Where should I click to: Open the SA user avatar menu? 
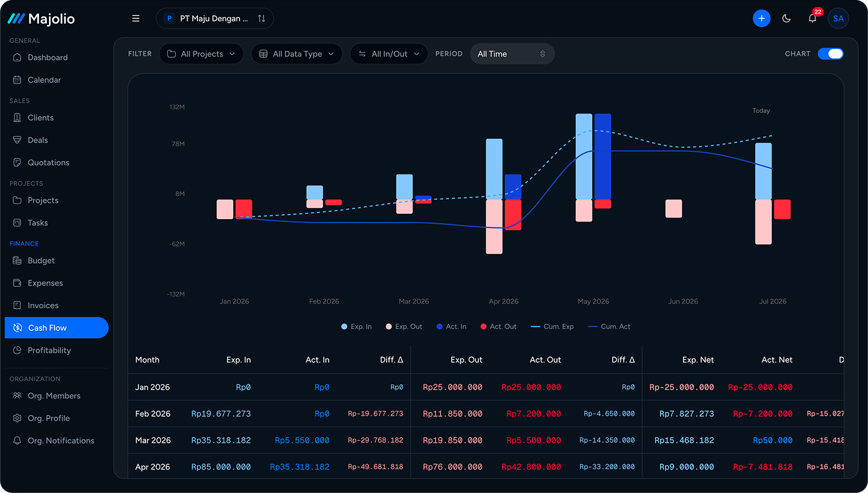point(838,18)
